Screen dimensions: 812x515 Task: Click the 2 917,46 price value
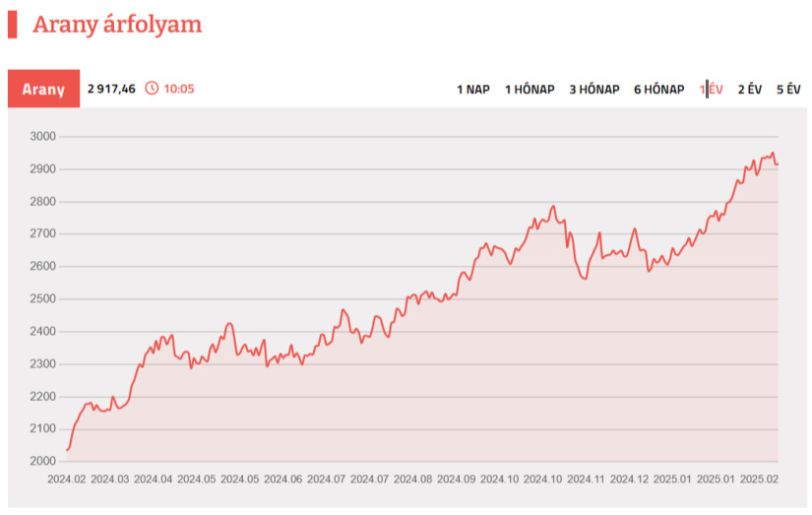[x=111, y=89]
